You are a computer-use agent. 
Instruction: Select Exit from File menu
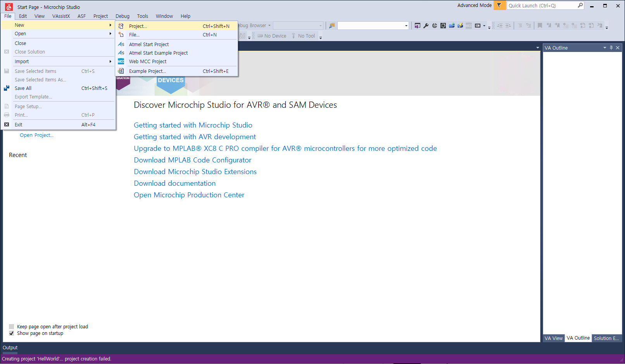point(59,124)
